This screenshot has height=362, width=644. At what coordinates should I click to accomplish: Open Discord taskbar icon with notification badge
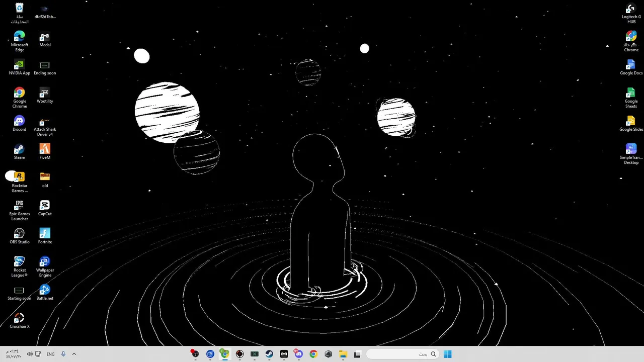[x=299, y=354]
